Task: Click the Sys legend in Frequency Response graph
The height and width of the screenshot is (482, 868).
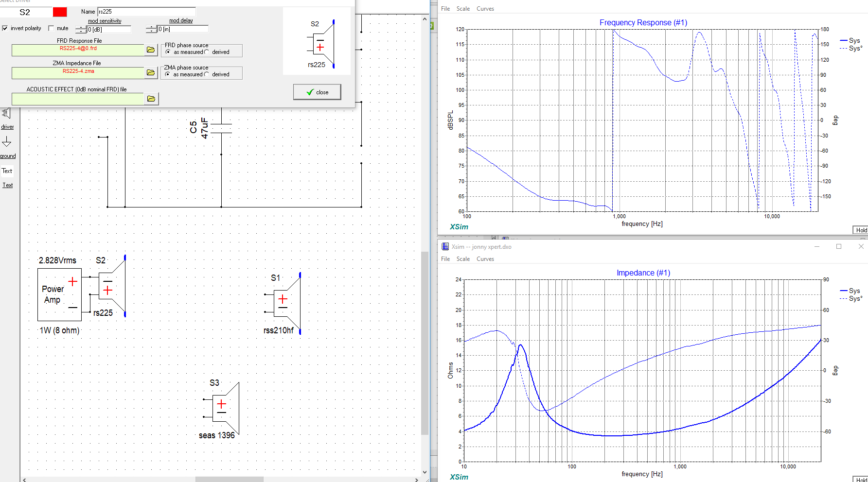Action: point(850,40)
